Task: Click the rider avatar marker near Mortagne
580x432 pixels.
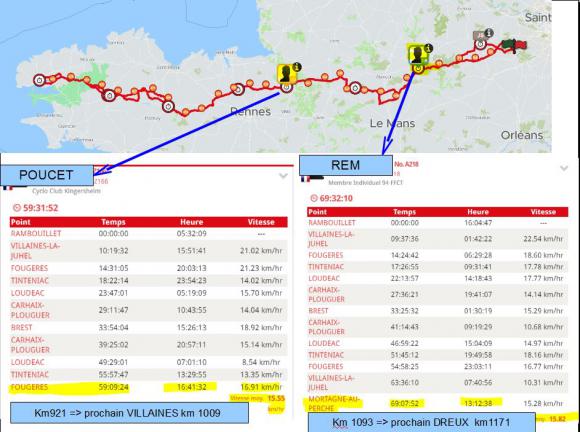Action: tap(418, 54)
